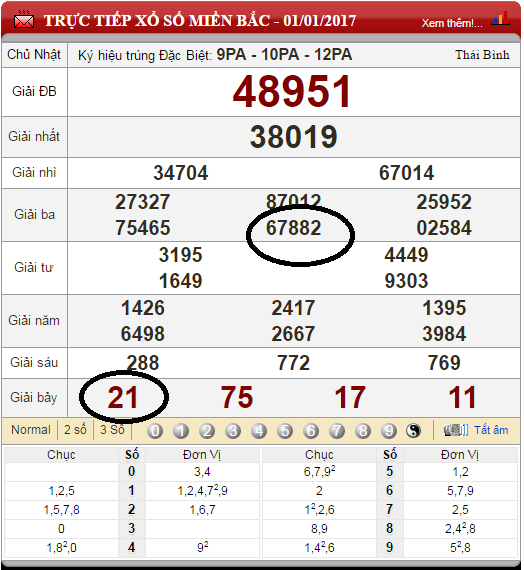
Task: Open the Xem thêm link
Action: 452,23
